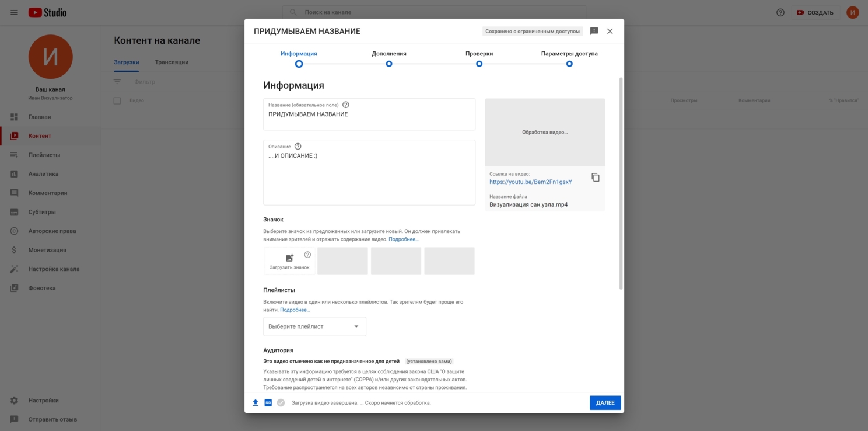Click the checks status checkmark icon
The height and width of the screenshot is (431, 868).
(x=281, y=402)
